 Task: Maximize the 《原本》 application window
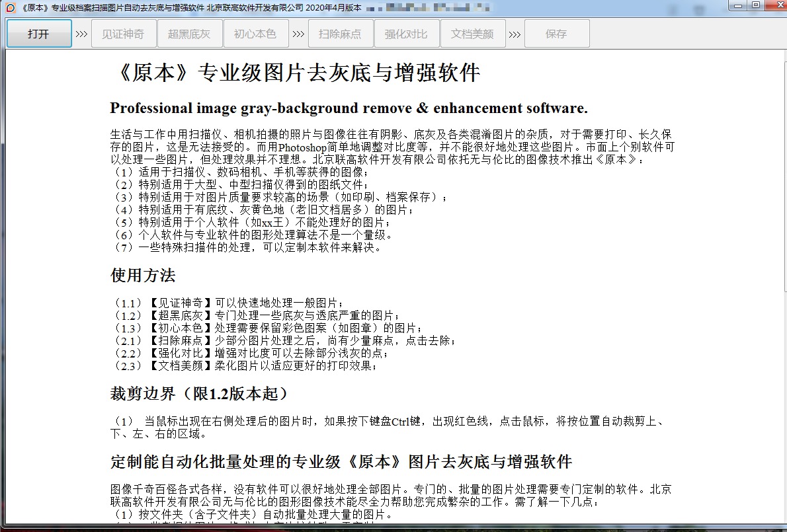coord(756,5)
